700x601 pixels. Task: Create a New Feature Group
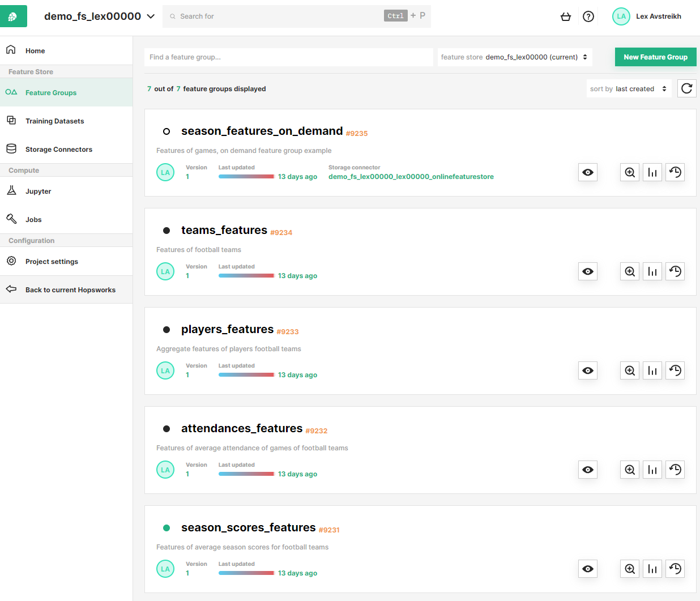[655, 57]
